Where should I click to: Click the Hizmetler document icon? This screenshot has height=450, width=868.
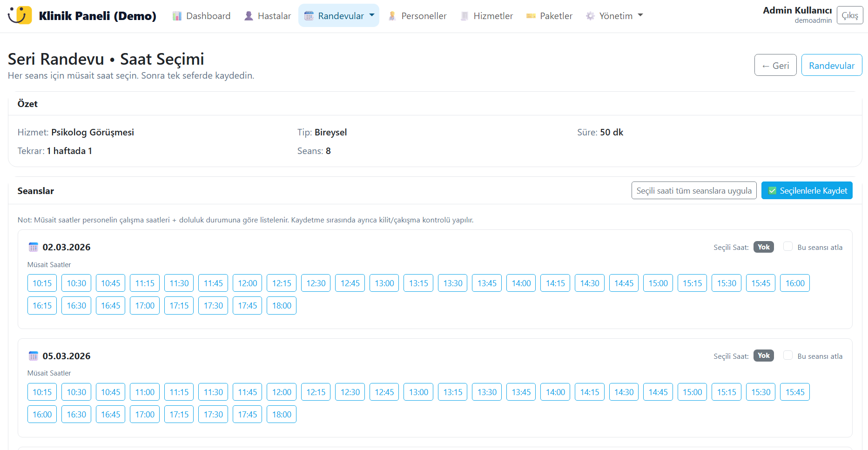point(464,16)
